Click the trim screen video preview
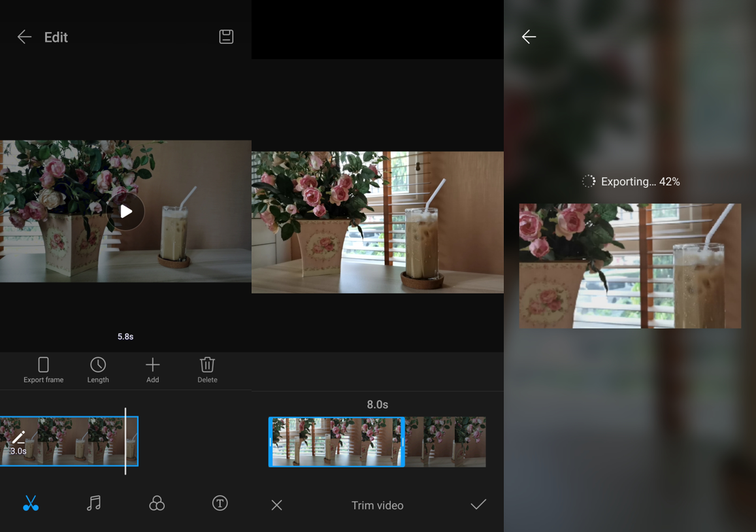 (378, 222)
